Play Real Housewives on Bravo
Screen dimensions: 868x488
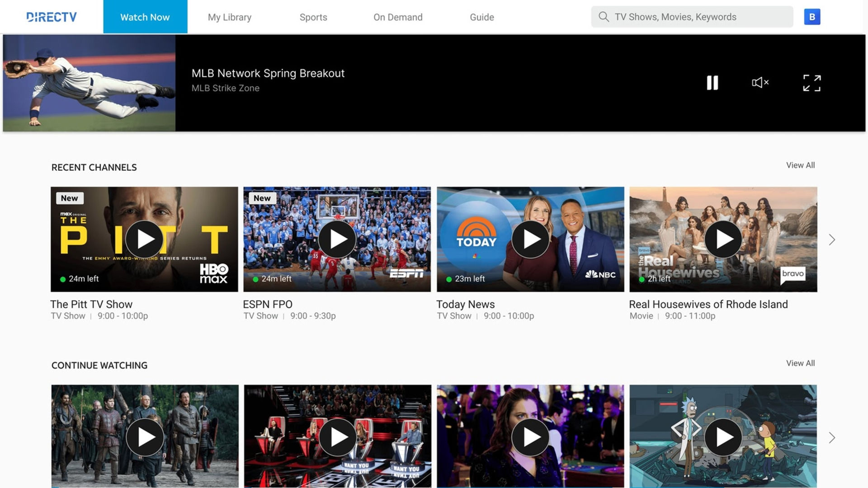(x=723, y=239)
